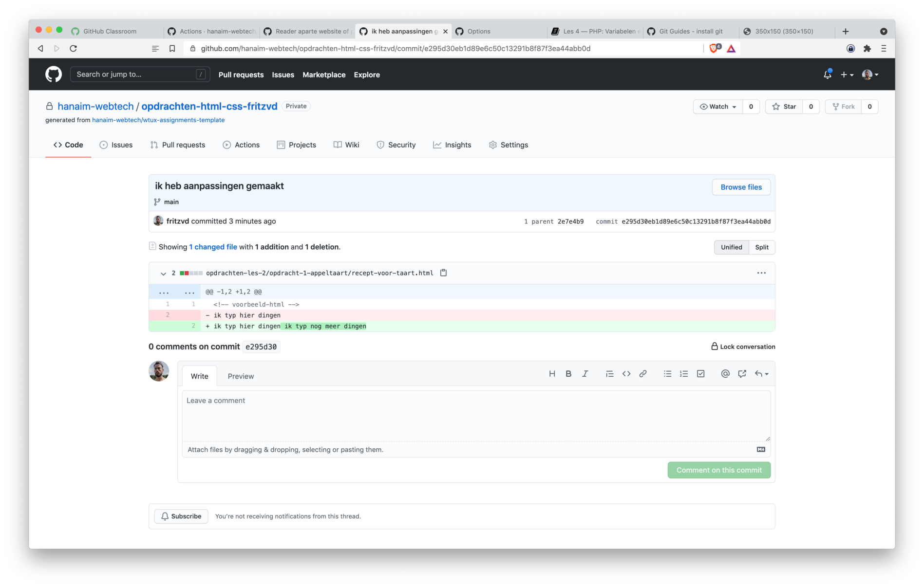Open parent commit 2e7e4b9
Image resolution: width=924 pixels, height=587 pixels.
[570, 221]
